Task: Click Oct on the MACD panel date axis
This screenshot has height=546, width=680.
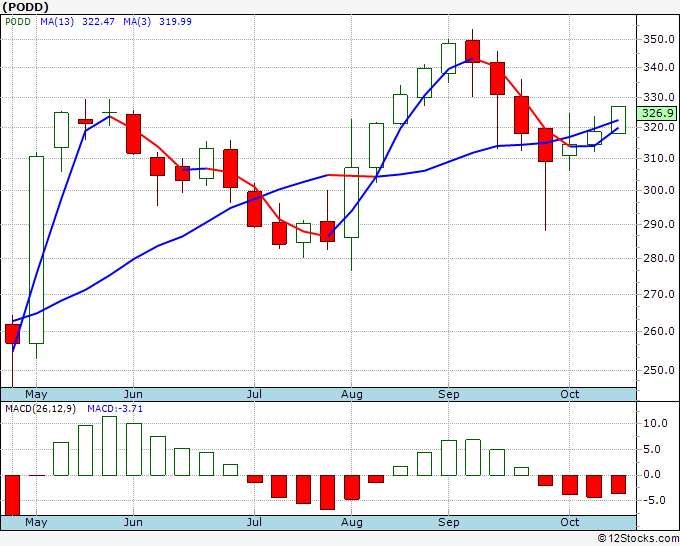Action: (569, 522)
